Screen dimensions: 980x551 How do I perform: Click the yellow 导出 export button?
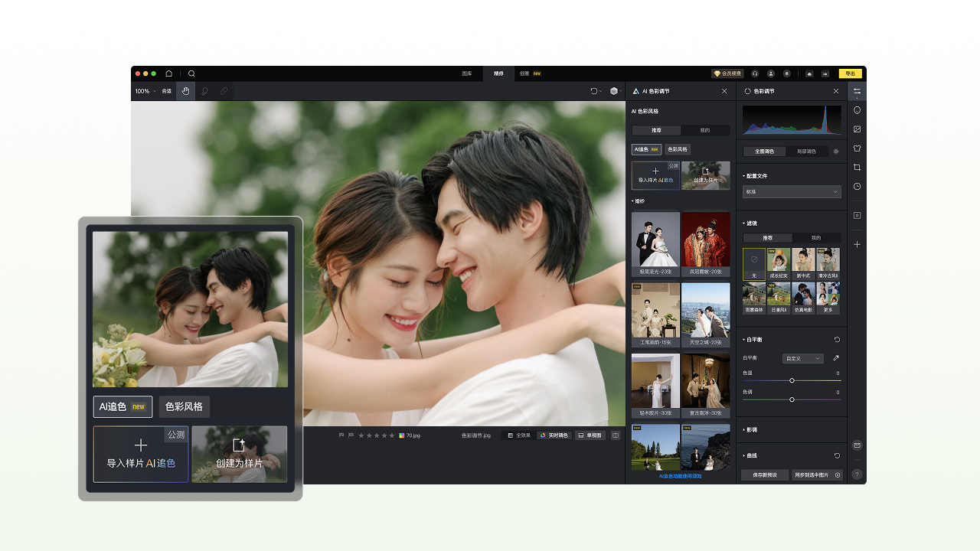click(849, 73)
